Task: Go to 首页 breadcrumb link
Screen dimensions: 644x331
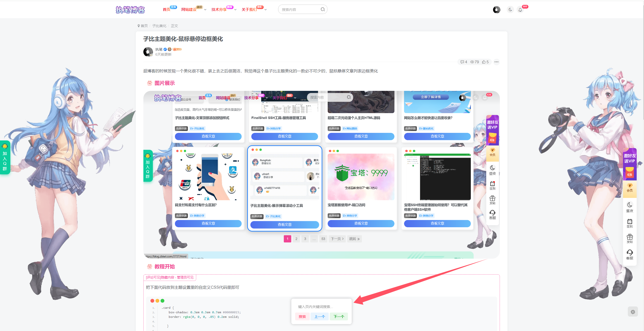Action: click(144, 26)
